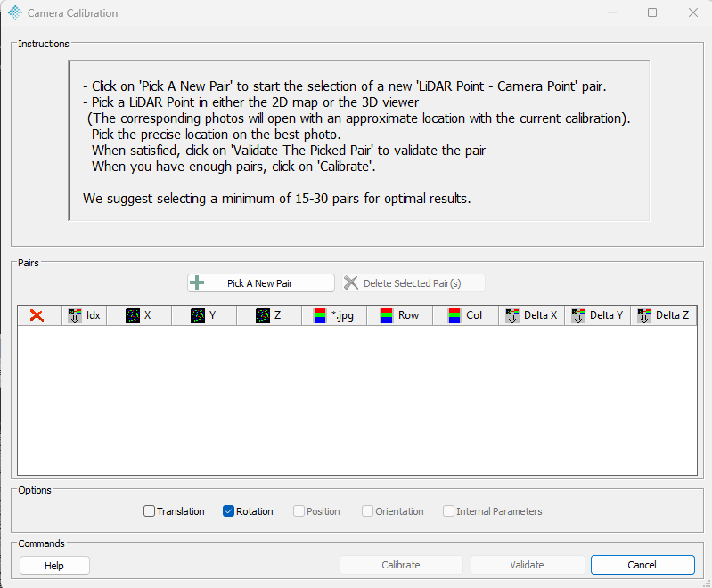712x588 pixels.
Task: Click the Internal Parameters checkbox
Action: point(448,511)
